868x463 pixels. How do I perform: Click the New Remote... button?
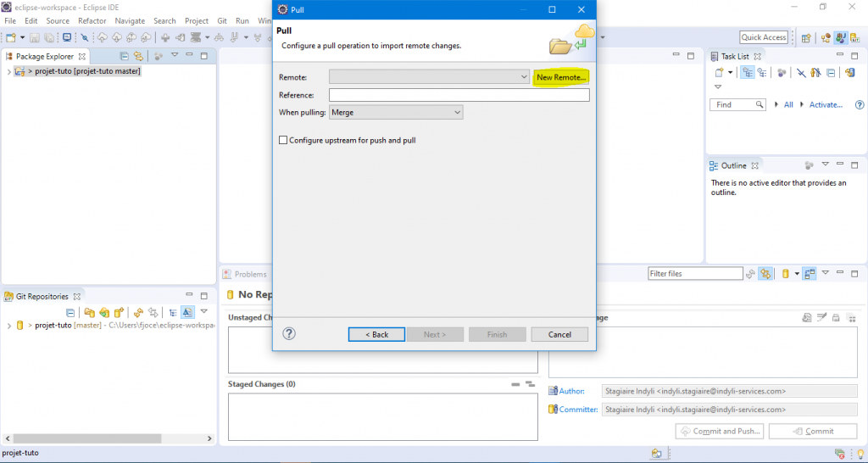(560, 77)
